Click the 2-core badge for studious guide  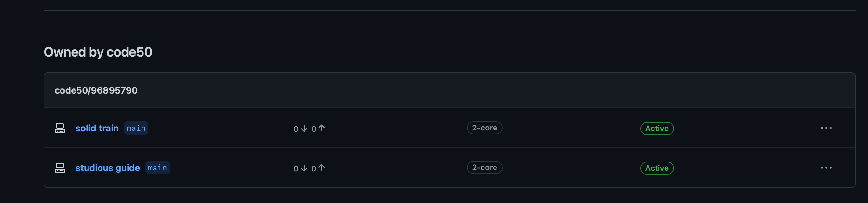484,168
